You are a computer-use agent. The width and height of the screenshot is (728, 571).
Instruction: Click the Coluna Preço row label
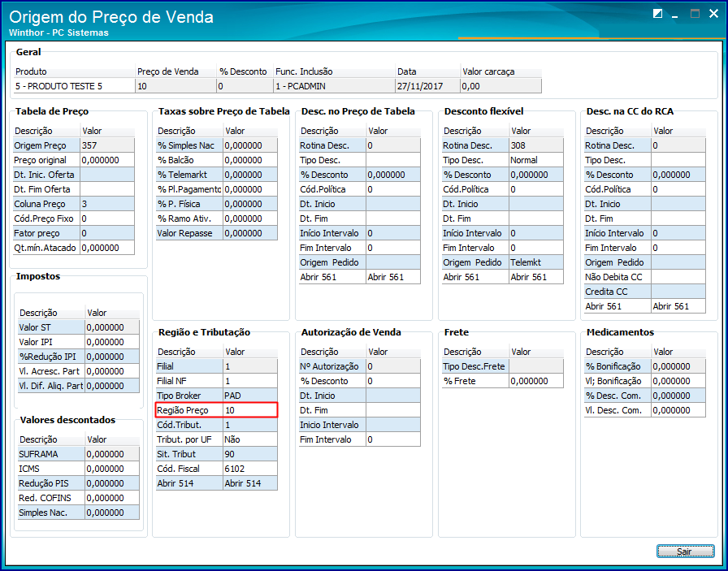point(47,204)
